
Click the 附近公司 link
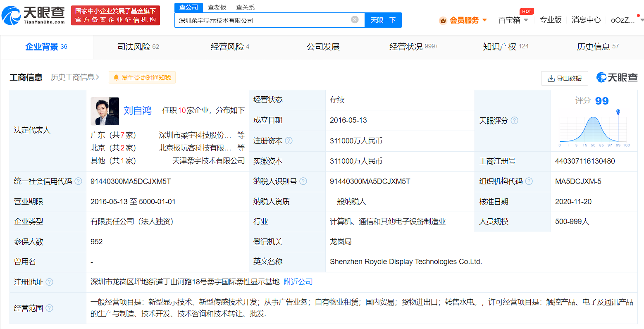[x=298, y=282]
